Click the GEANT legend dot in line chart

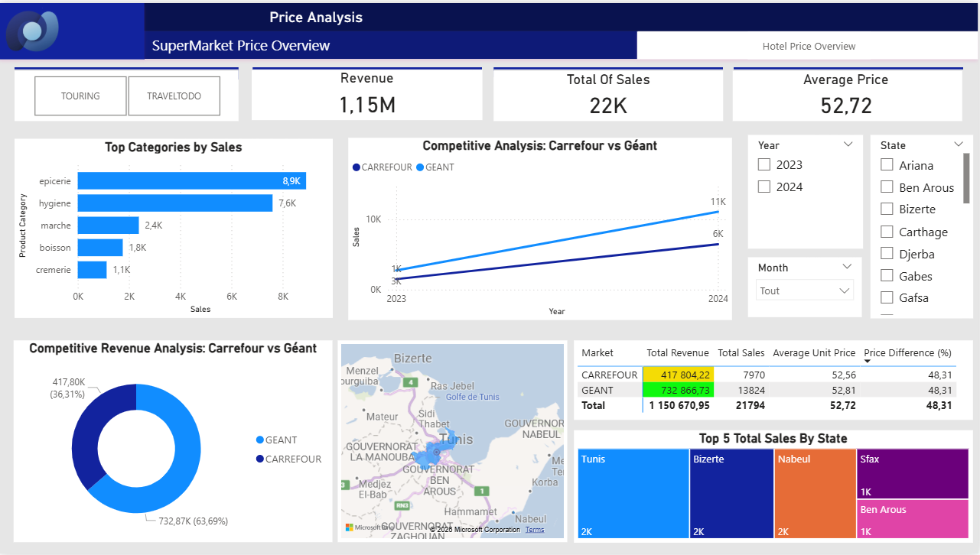(420, 167)
